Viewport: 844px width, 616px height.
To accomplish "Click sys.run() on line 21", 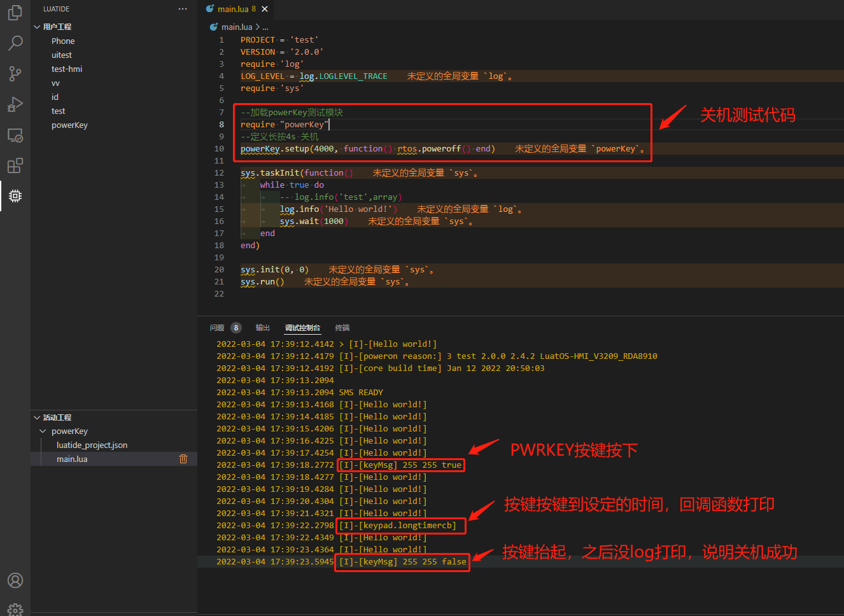I will 262,281.
